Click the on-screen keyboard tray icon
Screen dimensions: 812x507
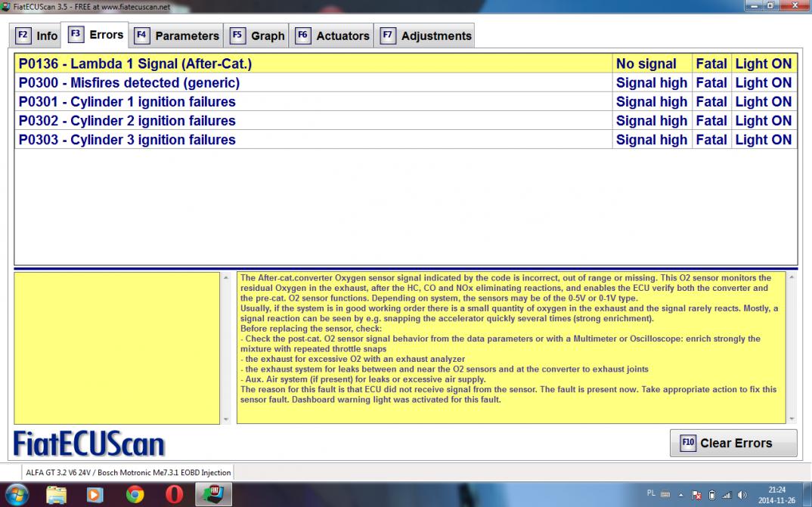point(665,495)
